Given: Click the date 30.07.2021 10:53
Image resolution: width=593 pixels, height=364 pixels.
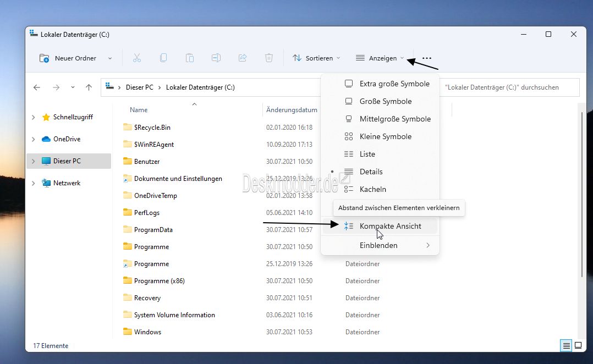Looking at the screenshot, I should pyautogui.click(x=289, y=332).
